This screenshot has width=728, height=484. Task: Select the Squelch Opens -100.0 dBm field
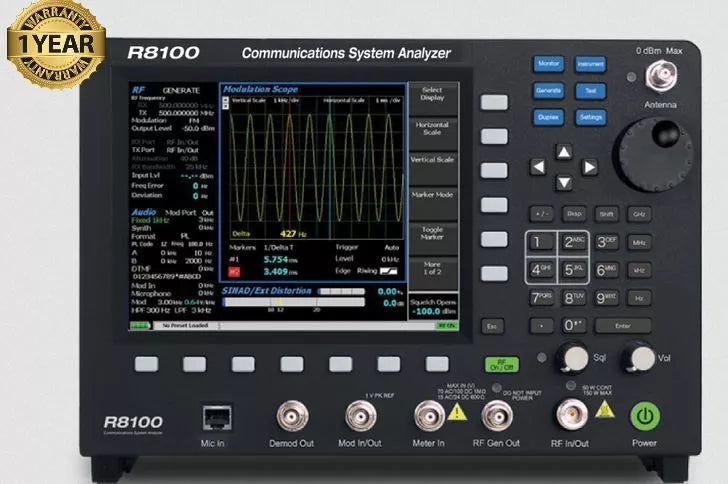point(434,307)
